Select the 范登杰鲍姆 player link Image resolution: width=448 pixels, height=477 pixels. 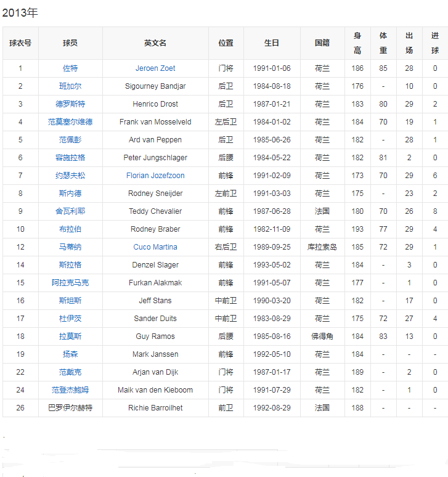[70, 390]
